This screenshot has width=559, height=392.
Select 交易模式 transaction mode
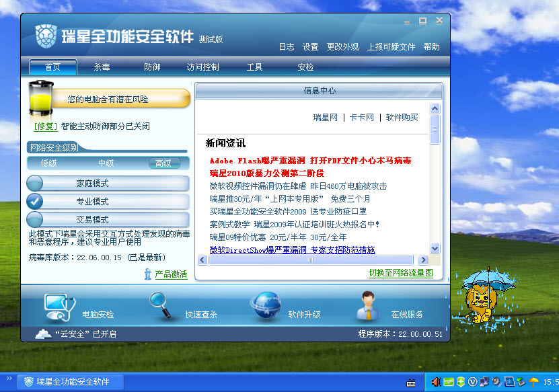(x=108, y=219)
